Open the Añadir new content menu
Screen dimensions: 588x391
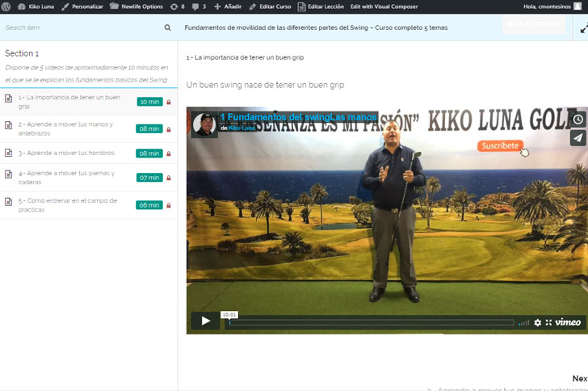[x=228, y=6]
